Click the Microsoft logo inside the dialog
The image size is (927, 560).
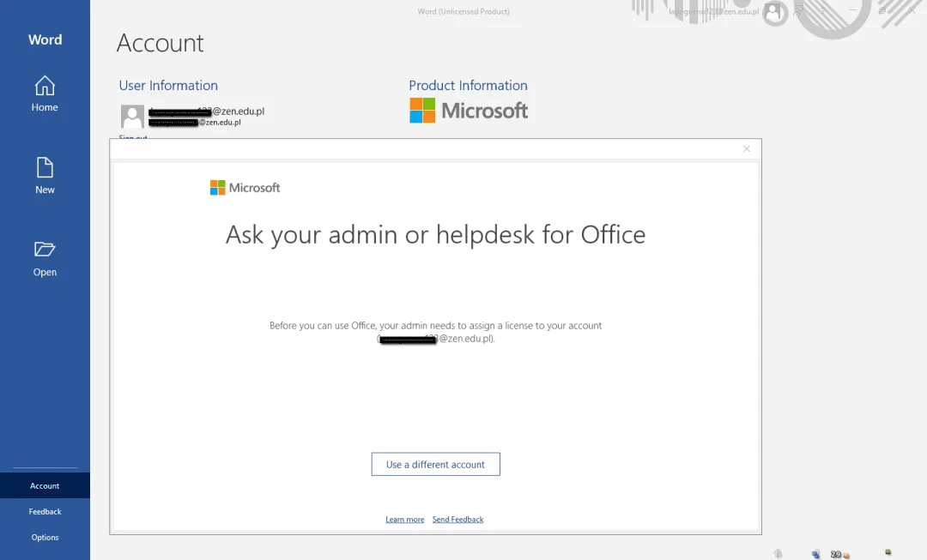point(245,188)
